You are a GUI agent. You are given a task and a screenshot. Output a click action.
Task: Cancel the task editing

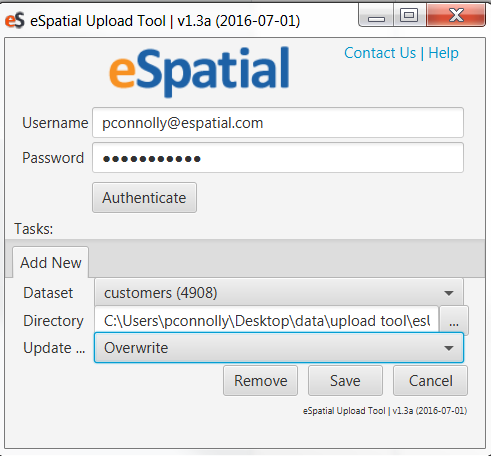(430, 381)
